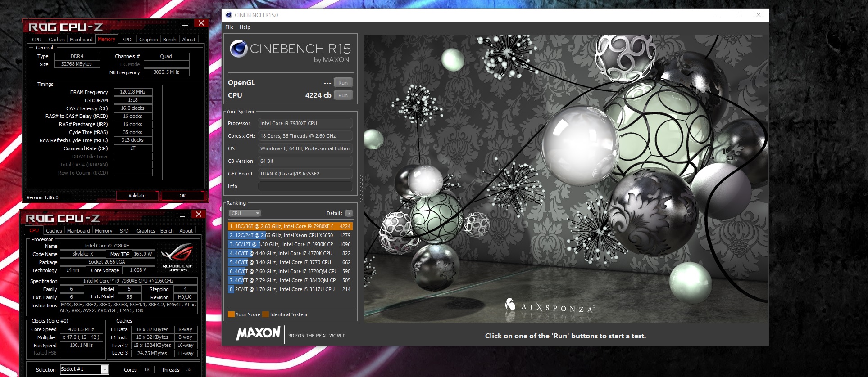868x377 pixels.
Task: Click Validate in the Memory window
Action: (x=137, y=196)
